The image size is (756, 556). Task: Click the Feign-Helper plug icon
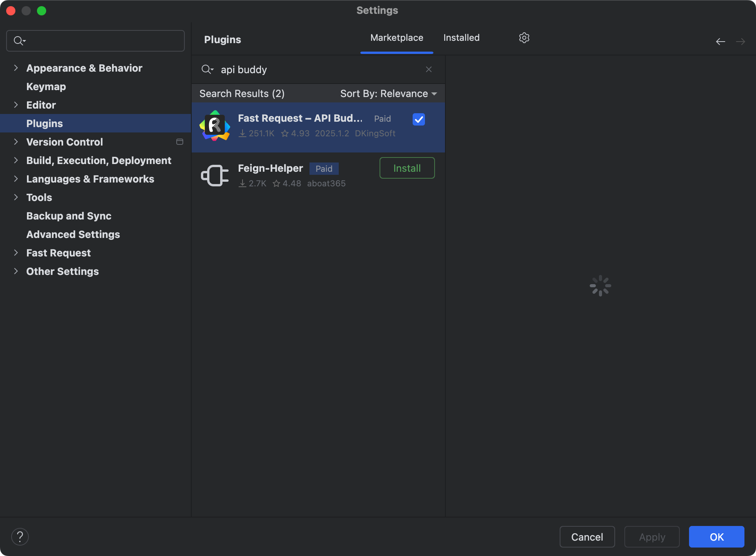pos(215,176)
